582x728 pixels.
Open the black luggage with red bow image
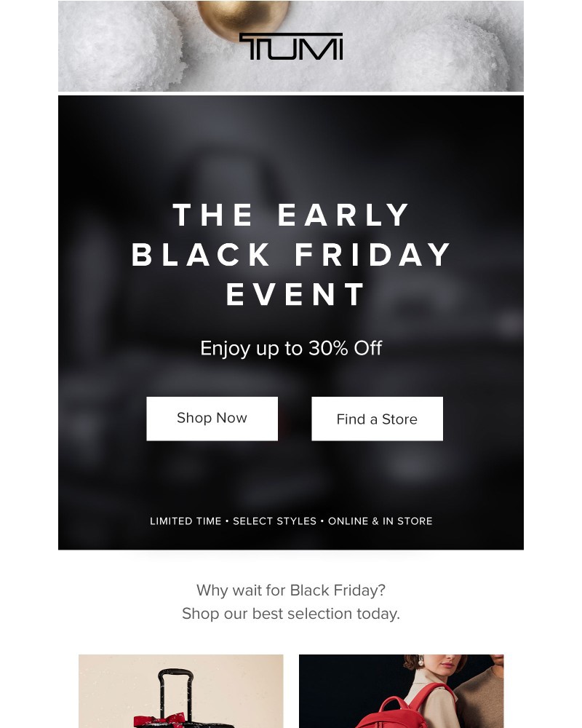[180, 691]
